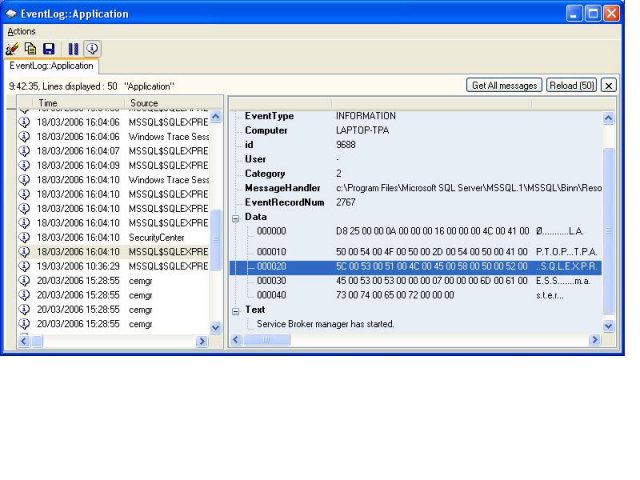
Task: Click 'Service Broker manager has started.' text
Action: (325, 324)
